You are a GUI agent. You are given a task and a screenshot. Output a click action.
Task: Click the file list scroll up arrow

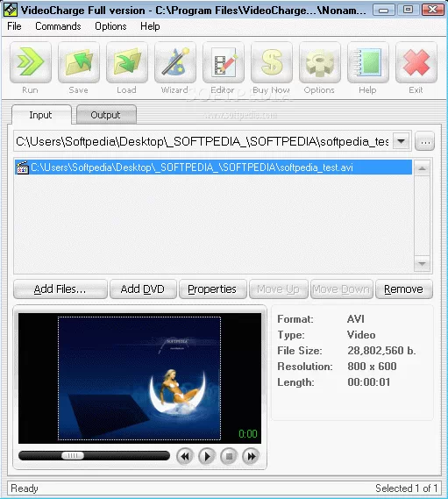[x=423, y=168]
